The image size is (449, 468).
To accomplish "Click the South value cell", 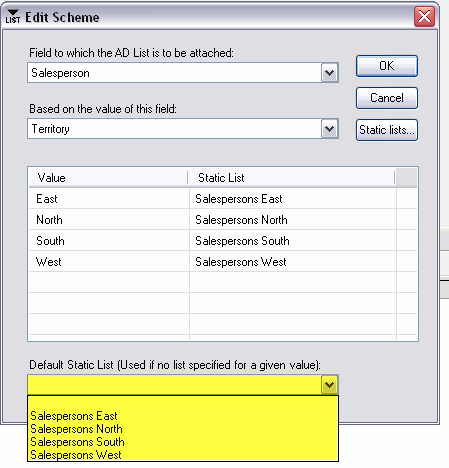I will 109,241.
